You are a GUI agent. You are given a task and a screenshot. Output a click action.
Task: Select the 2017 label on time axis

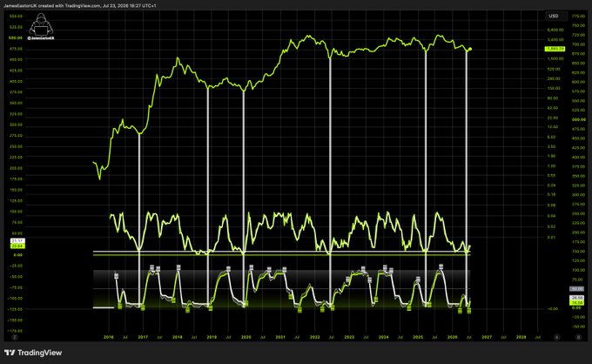tap(143, 337)
